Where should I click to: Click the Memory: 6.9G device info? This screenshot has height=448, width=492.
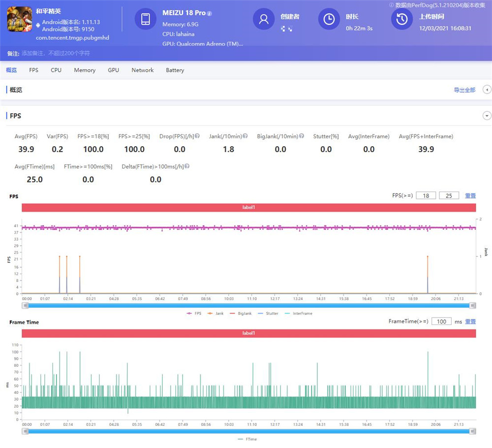181,24
